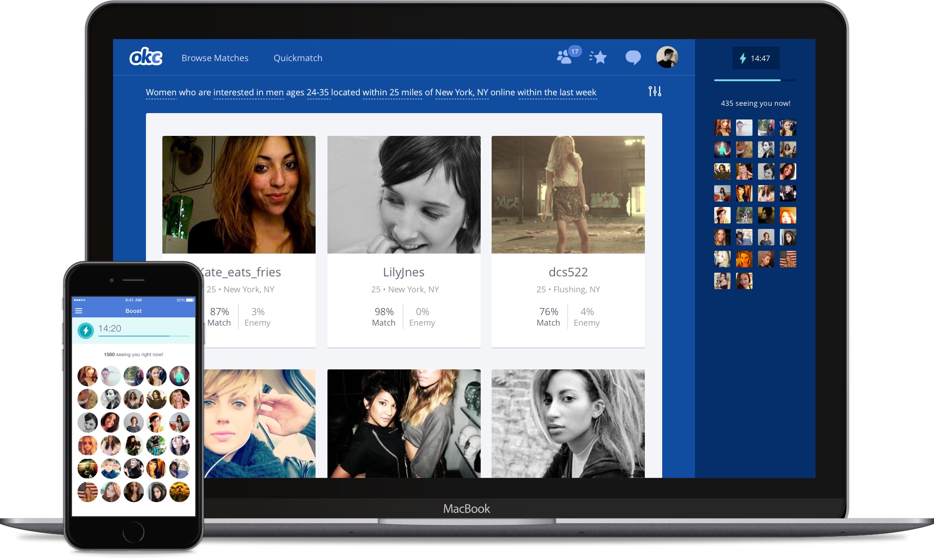The width and height of the screenshot is (934, 560).
Task: Click the okc logo
Action: pyautogui.click(x=146, y=57)
